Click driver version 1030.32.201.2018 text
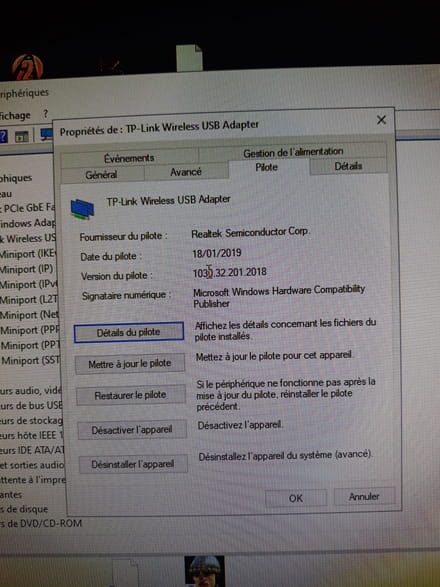The height and width of the screenshot is (587, 440). 230,272
